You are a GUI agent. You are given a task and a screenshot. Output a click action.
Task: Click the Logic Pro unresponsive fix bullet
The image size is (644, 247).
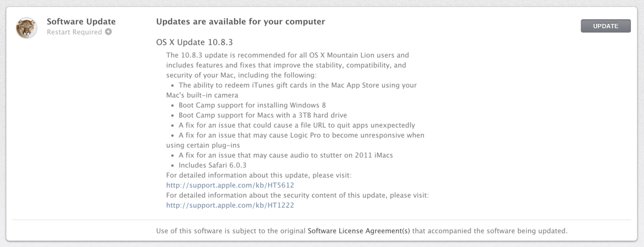[x=301, y=135]
